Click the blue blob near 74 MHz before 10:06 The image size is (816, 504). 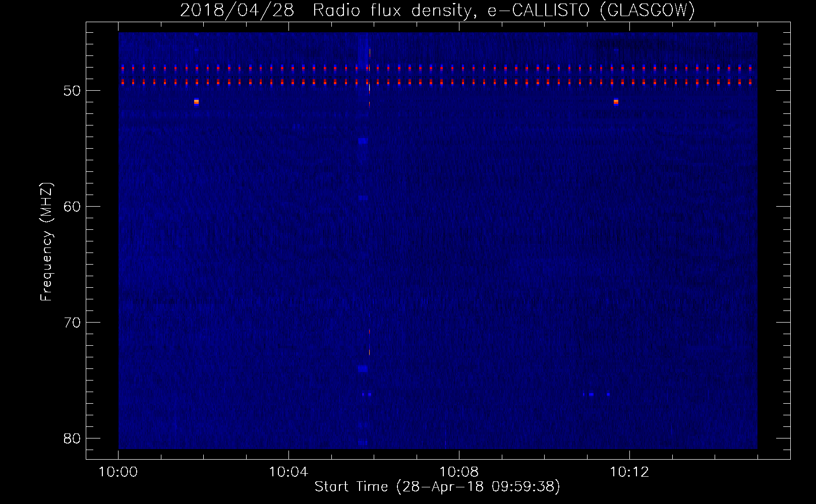[363, 369]
